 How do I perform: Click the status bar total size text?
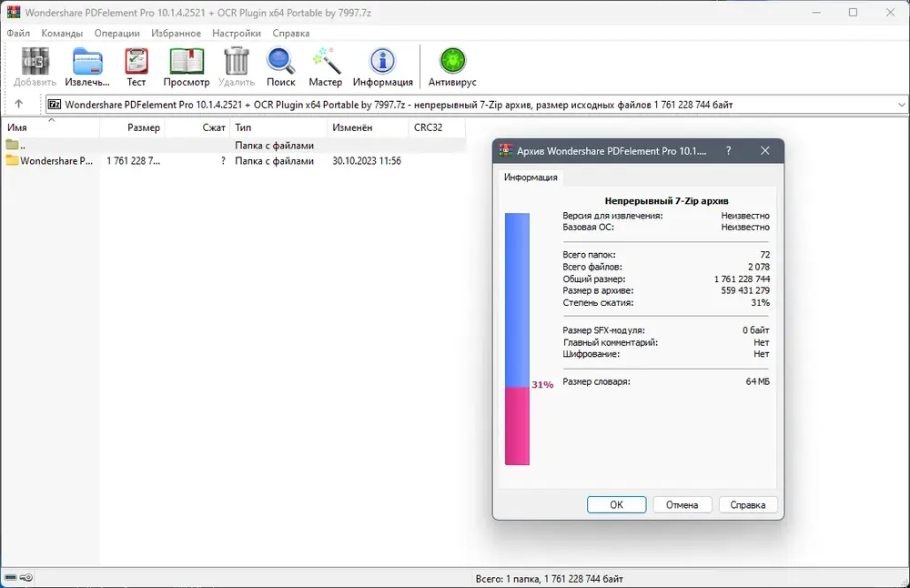(x=549, y=578)
